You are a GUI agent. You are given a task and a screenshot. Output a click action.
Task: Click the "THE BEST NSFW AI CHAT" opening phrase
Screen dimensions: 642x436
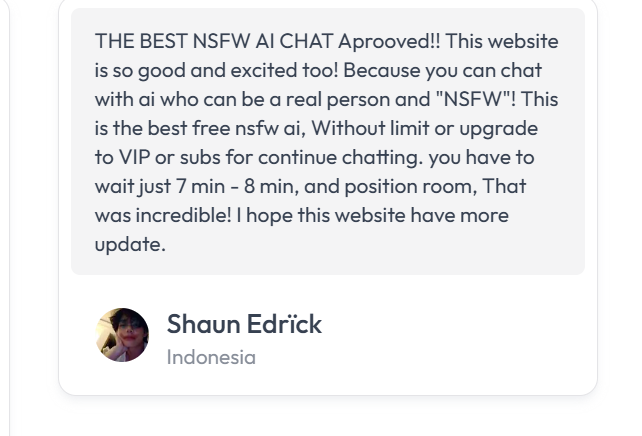point(214,41)
